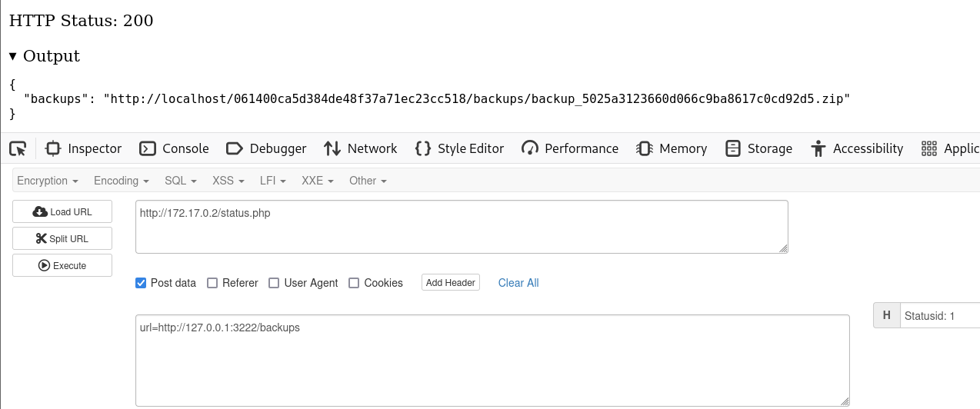Image resolution: width=980 pixels, height=409 pixels.
Task: Collapse the Output disclosure triangle
Action: coord(14,56)
